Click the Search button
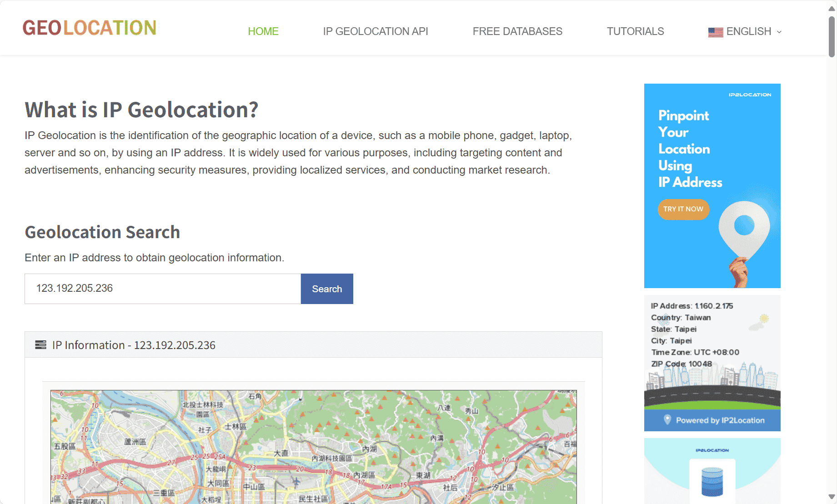Screen dimensions: 837x504 326,289
